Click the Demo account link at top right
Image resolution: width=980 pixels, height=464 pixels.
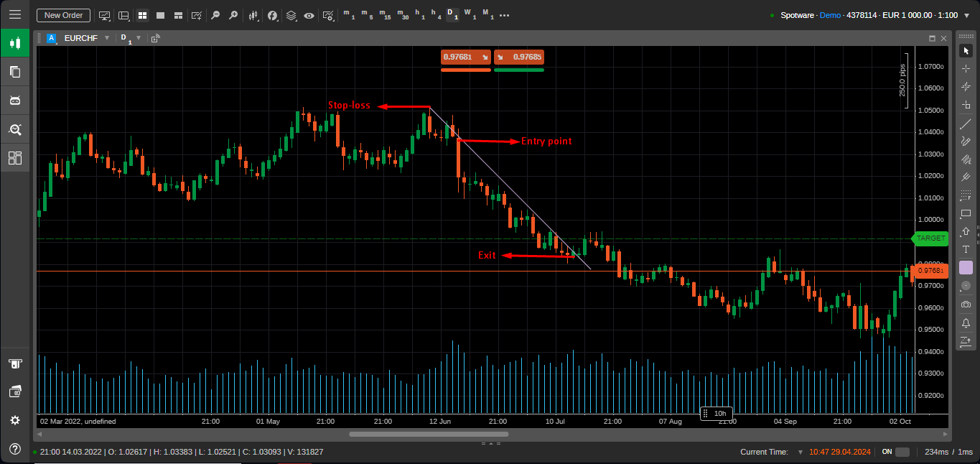[x=830, y=14]
